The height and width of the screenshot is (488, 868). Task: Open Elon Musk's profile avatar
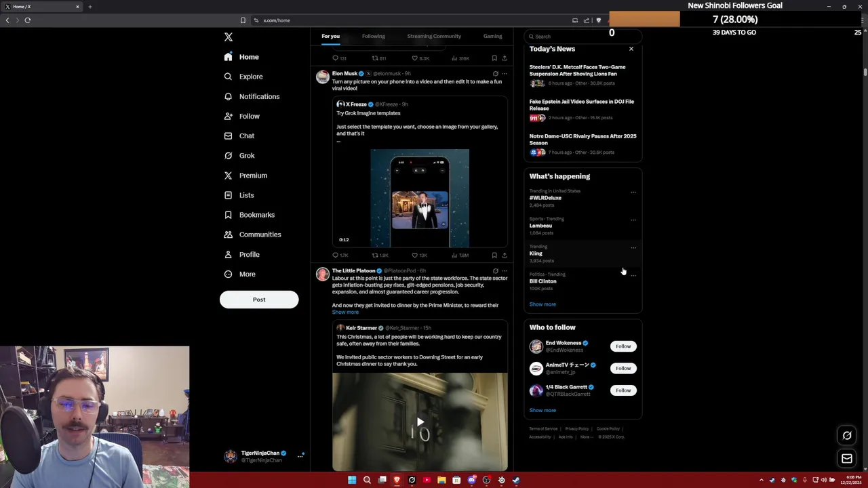click(323, 77)
